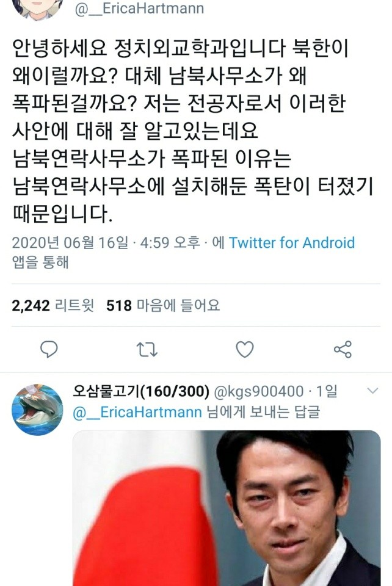Like the tweet with heart icon

click(x=245, y=349)
